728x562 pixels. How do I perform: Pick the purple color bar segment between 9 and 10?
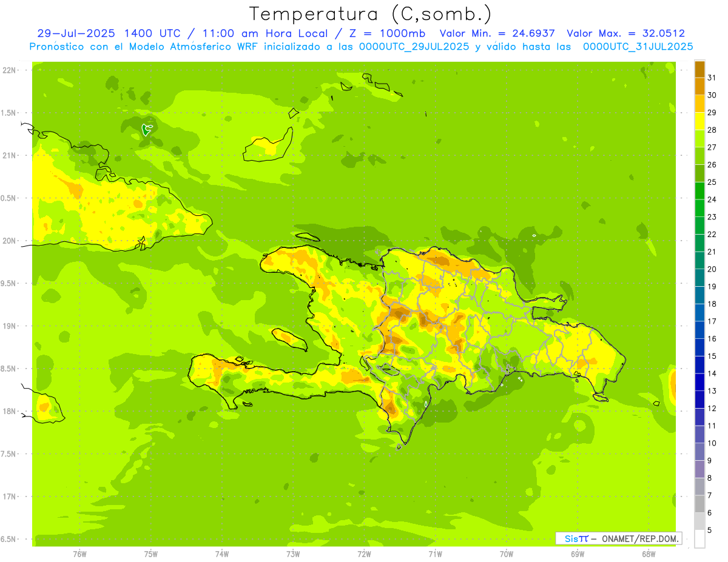(x=699, y=452)
